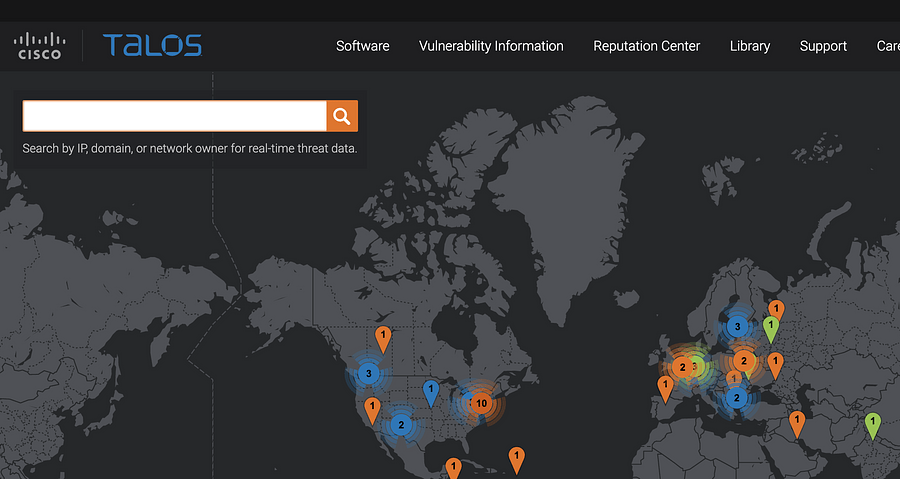
Task: Select the blue 2 cluster in the southwestern US
Action: [x=401, y=425]
